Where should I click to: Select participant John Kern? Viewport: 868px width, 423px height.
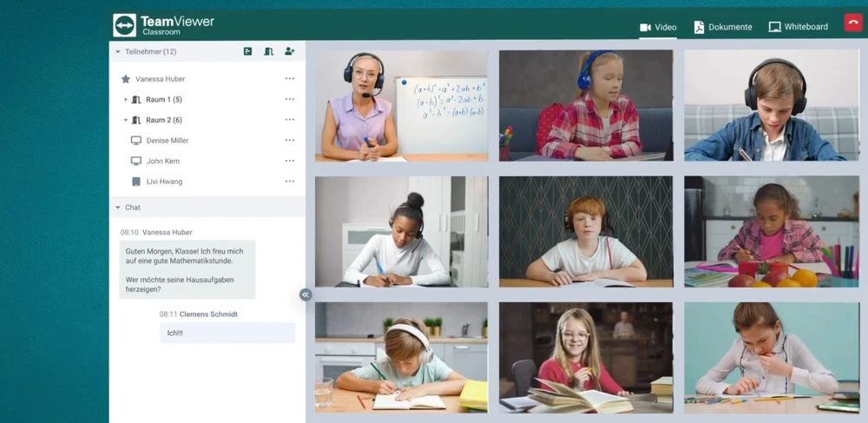[163, 161]
